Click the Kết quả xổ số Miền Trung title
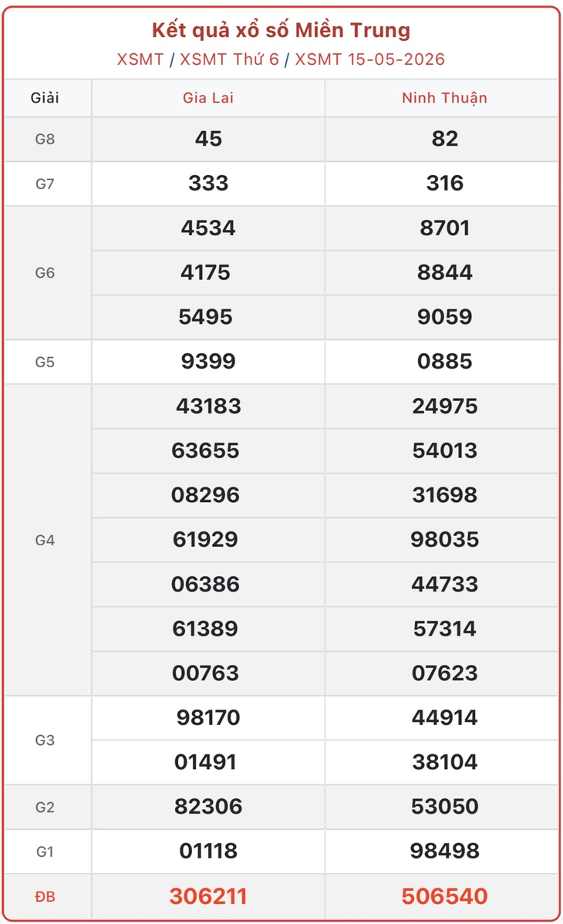 [281, 30]
